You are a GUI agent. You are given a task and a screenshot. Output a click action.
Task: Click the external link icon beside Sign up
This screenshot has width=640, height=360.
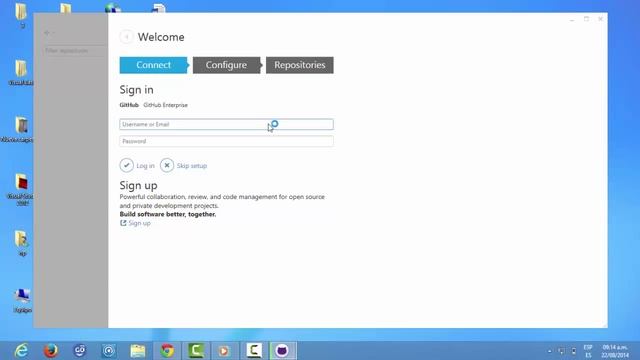(x=123, y=223)
